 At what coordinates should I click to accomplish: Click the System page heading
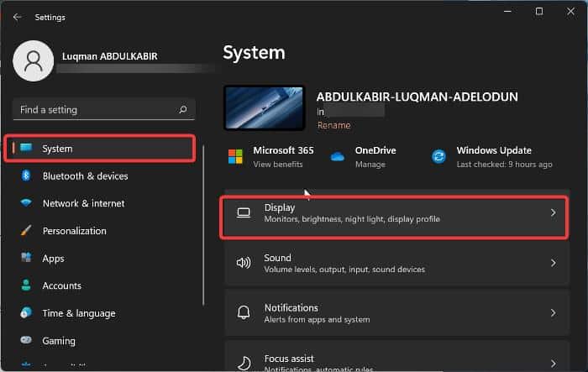[254, 53]
